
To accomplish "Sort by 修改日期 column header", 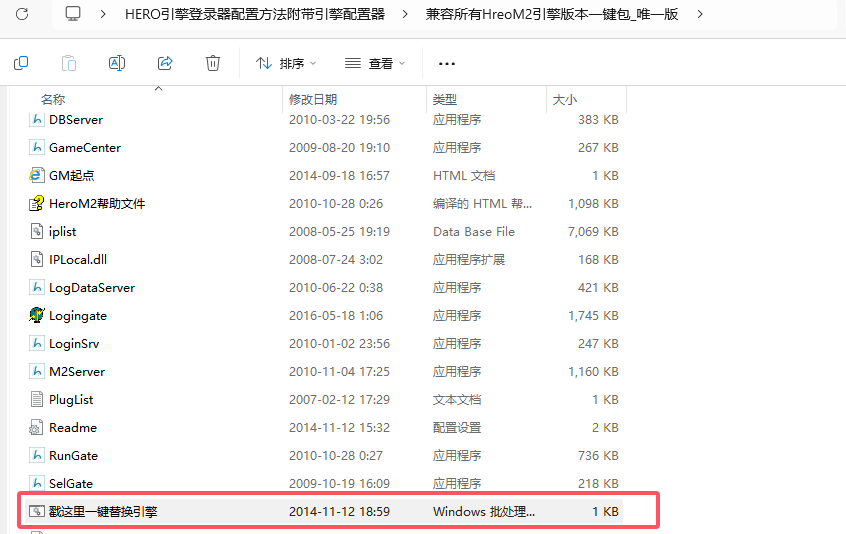I will [x=313, y=99].
